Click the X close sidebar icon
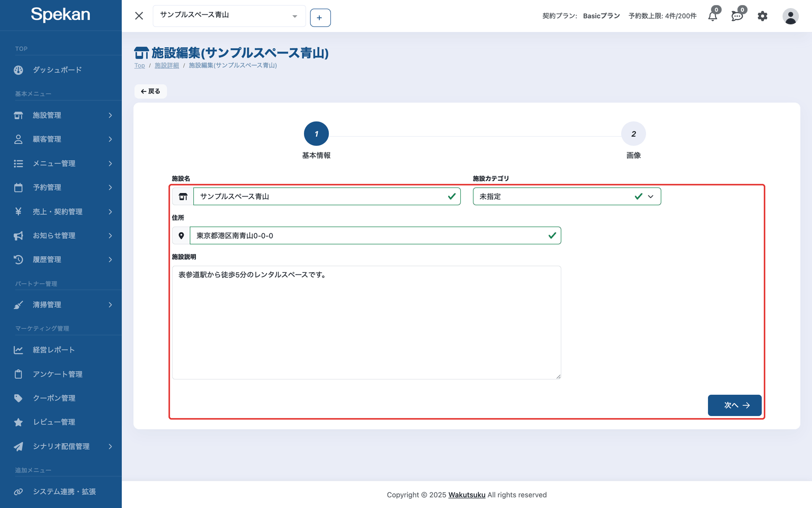The width and height of the screenshot is (812, 508). [139, 16]
